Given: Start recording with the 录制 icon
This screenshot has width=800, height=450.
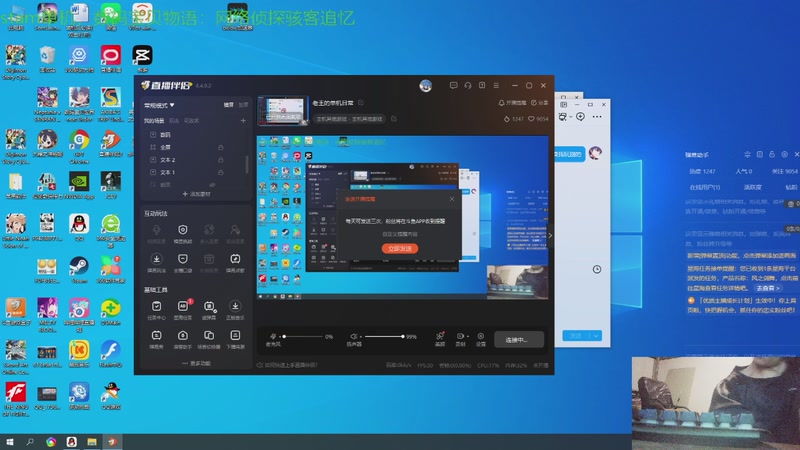Looking at the screenshot, I should (x=460, y=336).
